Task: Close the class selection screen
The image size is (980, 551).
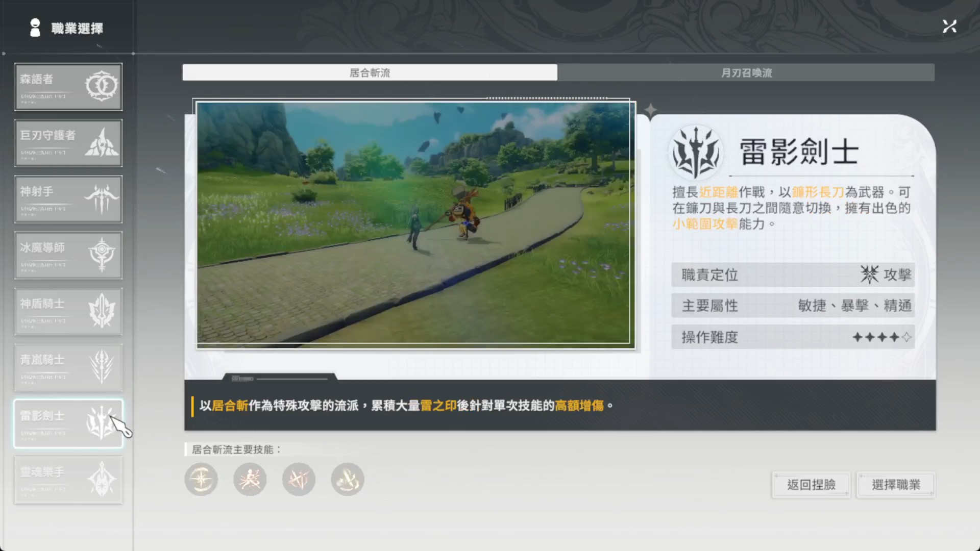Action: coord(949,27)
